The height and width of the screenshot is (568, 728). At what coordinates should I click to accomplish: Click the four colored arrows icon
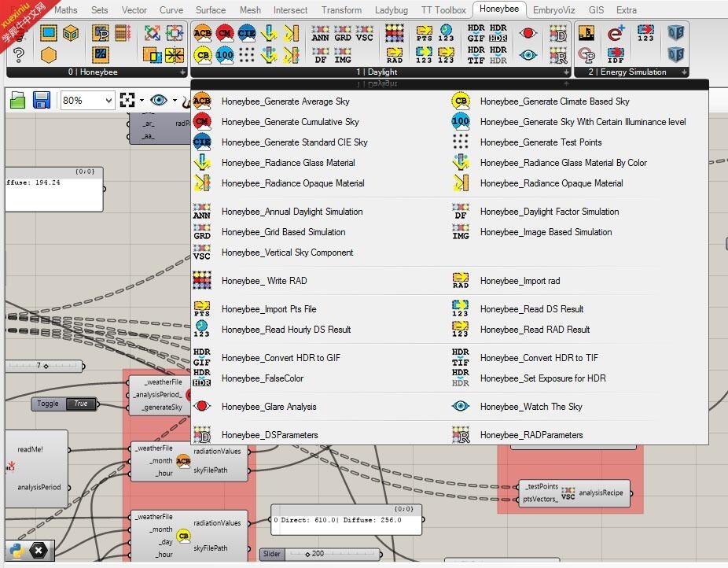coord(153,33)
